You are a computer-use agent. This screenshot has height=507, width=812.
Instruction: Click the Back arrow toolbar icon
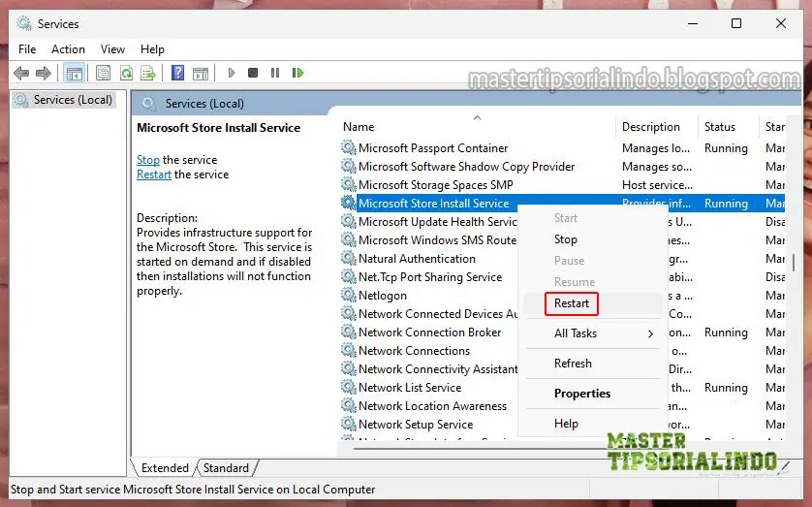coord(21,73)
